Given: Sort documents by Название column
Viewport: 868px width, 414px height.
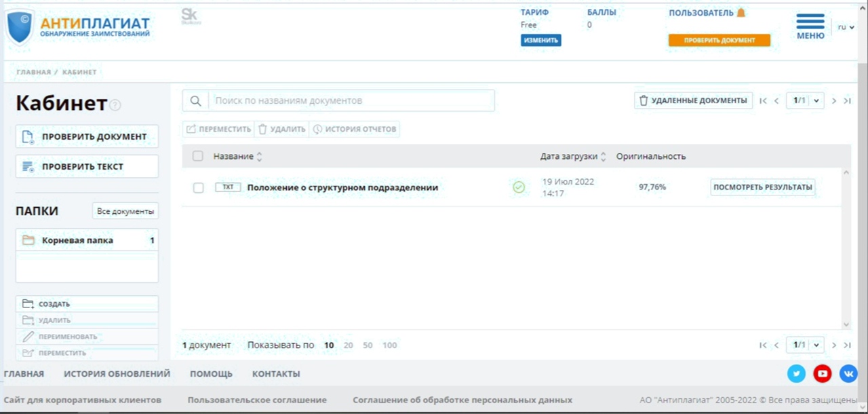Looking at the screenshot, I should [x=237, y=156].
